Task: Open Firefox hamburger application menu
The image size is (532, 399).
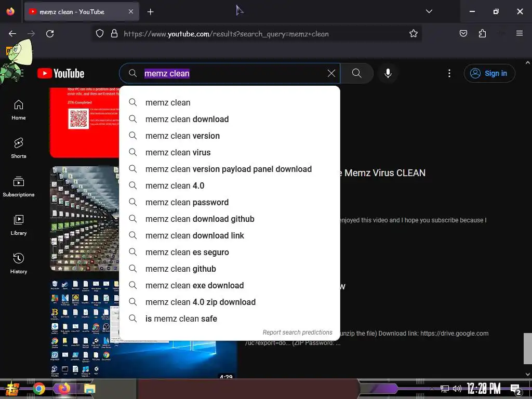Action: pos(520,33)
